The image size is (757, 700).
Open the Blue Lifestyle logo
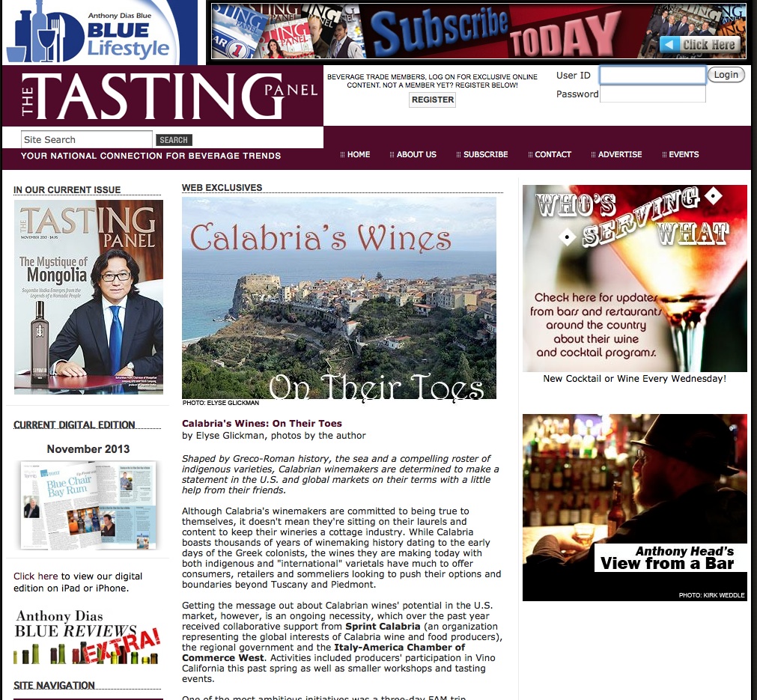tap(100, 32)
